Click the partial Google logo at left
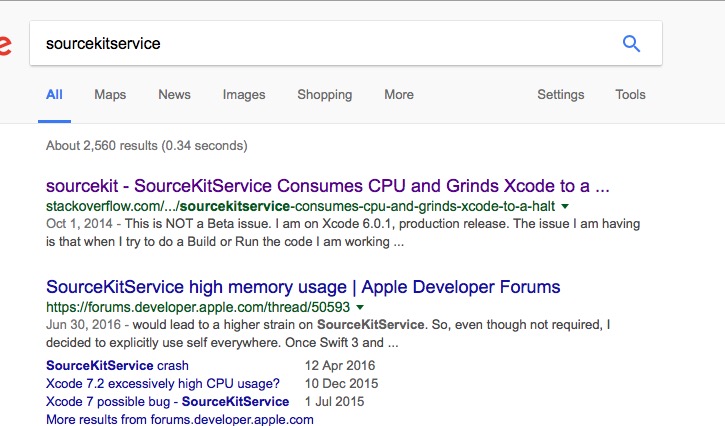The height and width of the screenshot is (426, 725). click(6, 45)
